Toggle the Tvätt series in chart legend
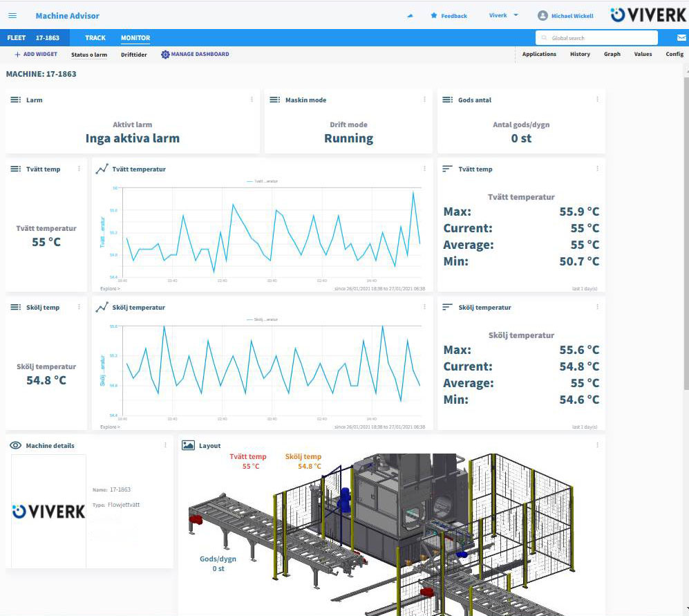The image size is (689, 616). [x=262, y=182]
